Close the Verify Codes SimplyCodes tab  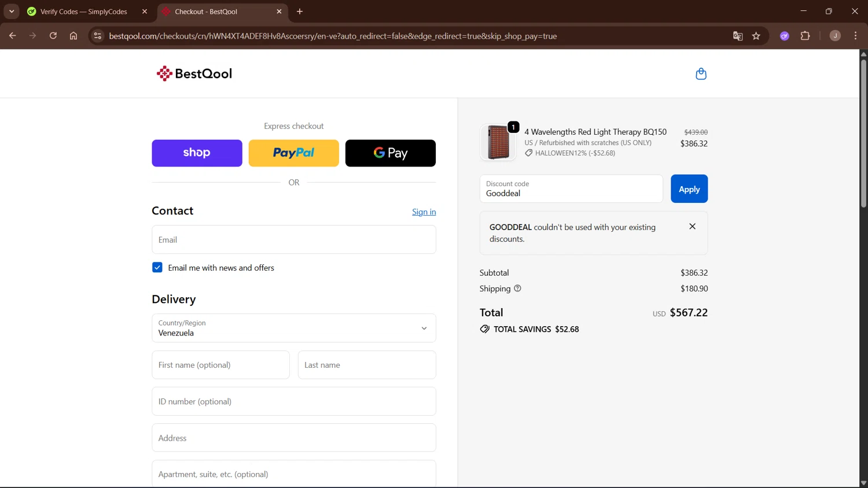(145, 12)
